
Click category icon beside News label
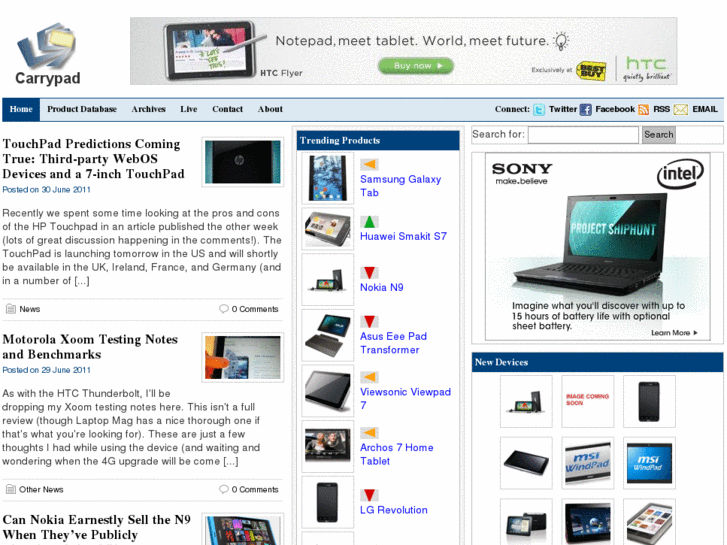click(x=11, y=309)
